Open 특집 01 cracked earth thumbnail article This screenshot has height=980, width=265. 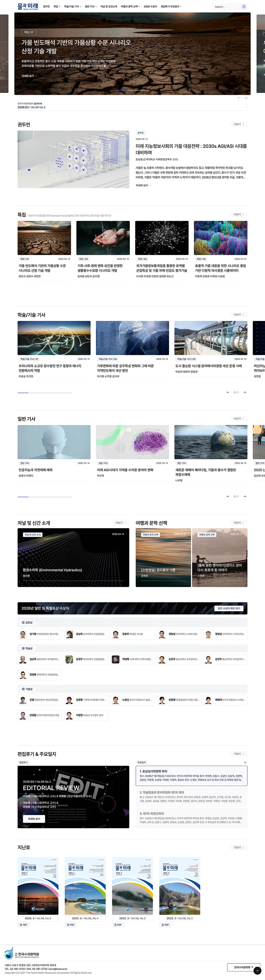coord(44,238)
